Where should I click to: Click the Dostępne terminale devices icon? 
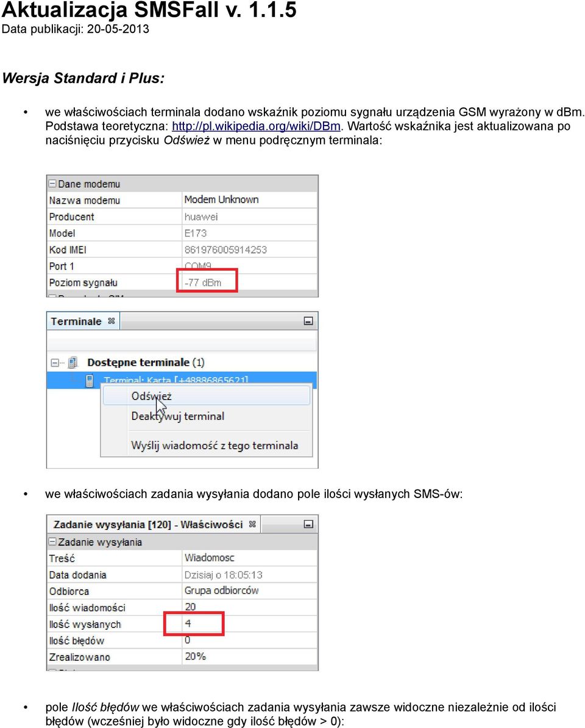(x=73, y=362)
